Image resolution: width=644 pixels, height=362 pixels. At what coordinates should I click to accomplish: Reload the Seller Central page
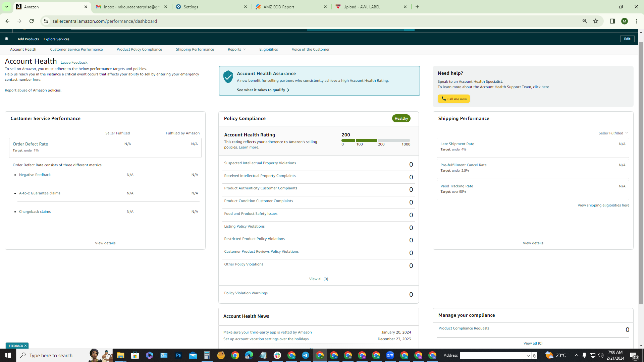32,21
